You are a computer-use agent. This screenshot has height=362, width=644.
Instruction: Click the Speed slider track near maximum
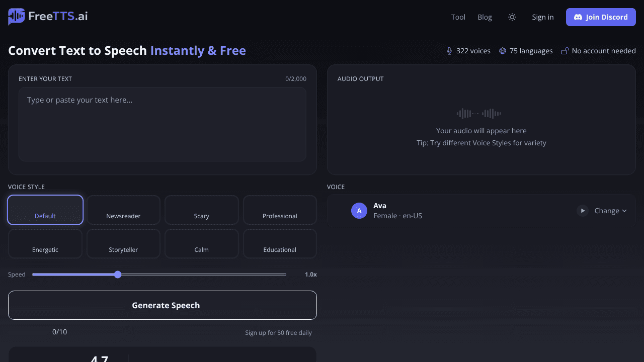[x=283, y=275]
